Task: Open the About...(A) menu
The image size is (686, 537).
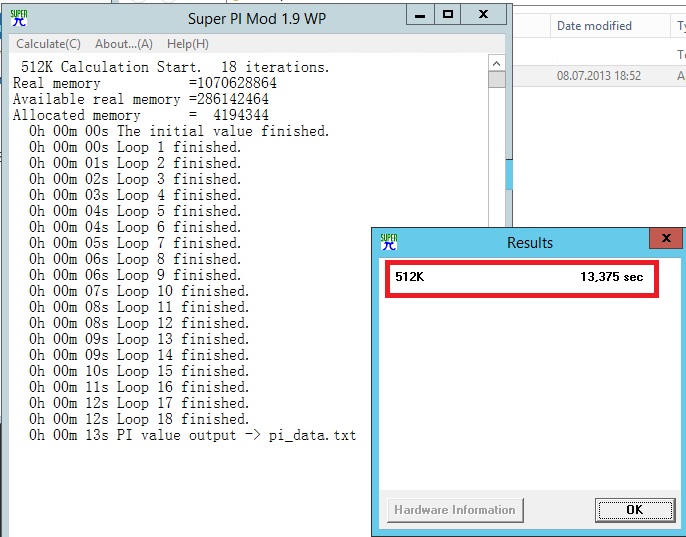Action: [124, 44]
